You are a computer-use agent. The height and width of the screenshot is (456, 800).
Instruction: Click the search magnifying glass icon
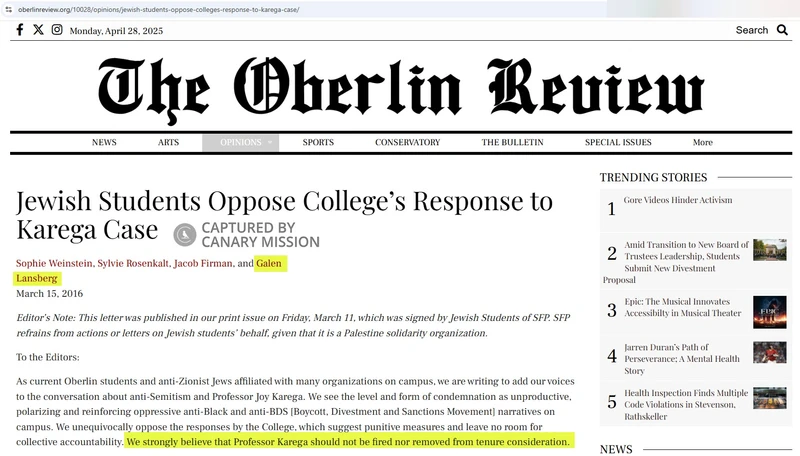782,30
